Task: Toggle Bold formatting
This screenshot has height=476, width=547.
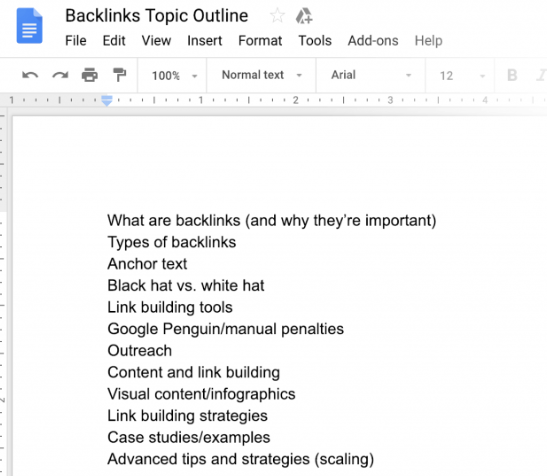Action: pos(512,75)
